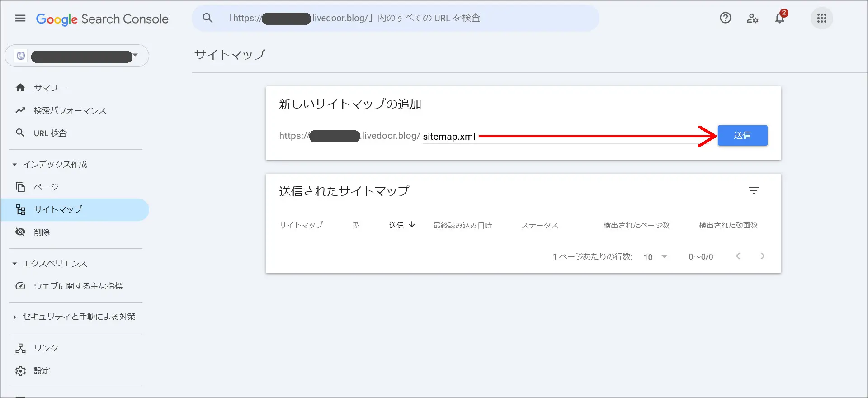Open 設定 in sidebar
This screenshot has width=868, height=398.
(x=42, y=371)
